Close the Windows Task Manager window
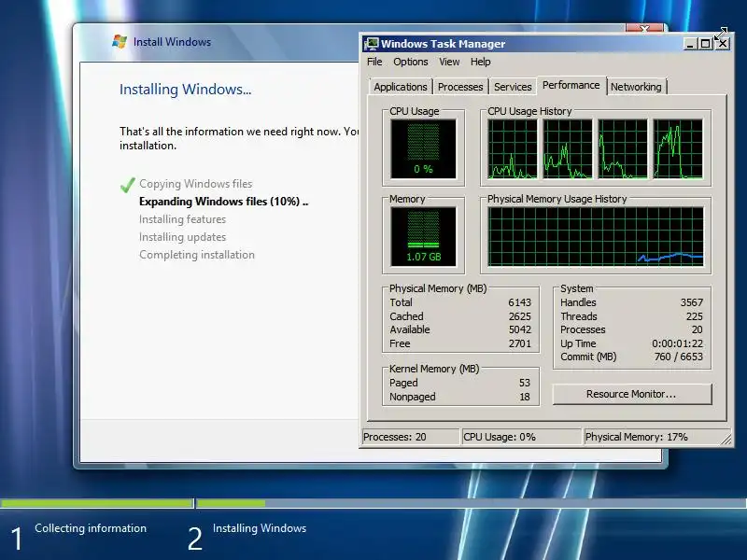747x560 pixels. 722,44
